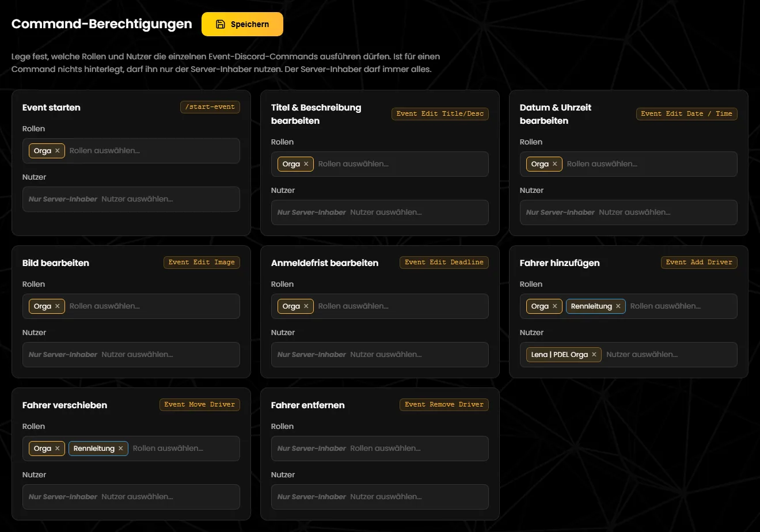
Task: Open Rollen selector for Fahrer verschieben
Action: point(131,449)
